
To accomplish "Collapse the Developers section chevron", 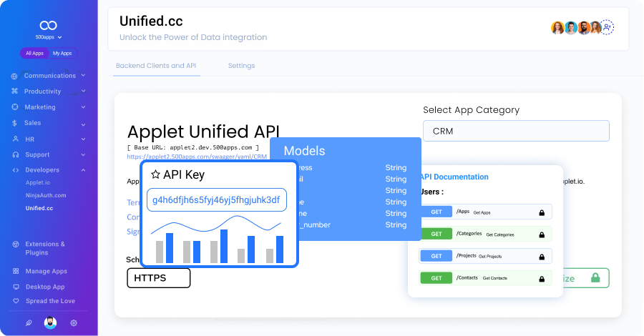I will pyautogui.click(x=84, y=170).
